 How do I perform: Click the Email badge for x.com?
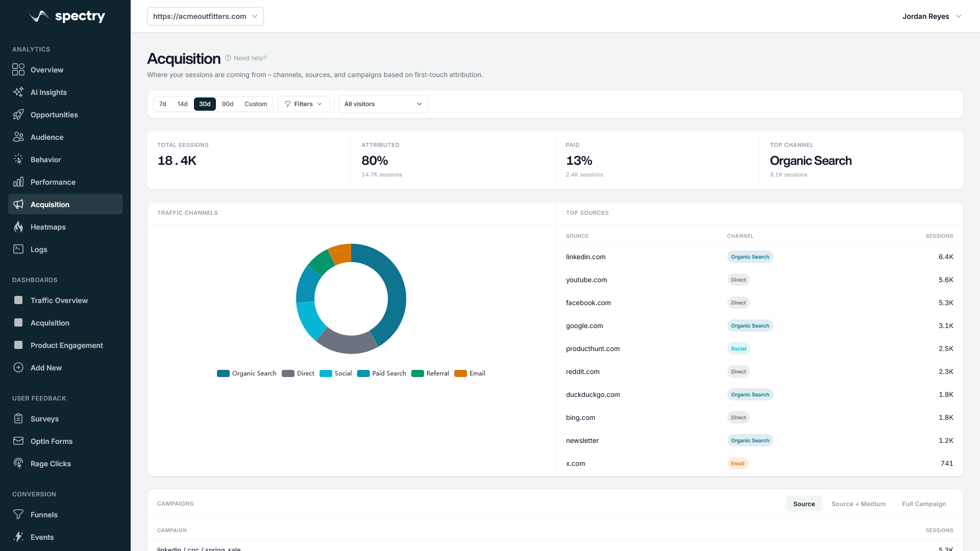click(738, 464)
